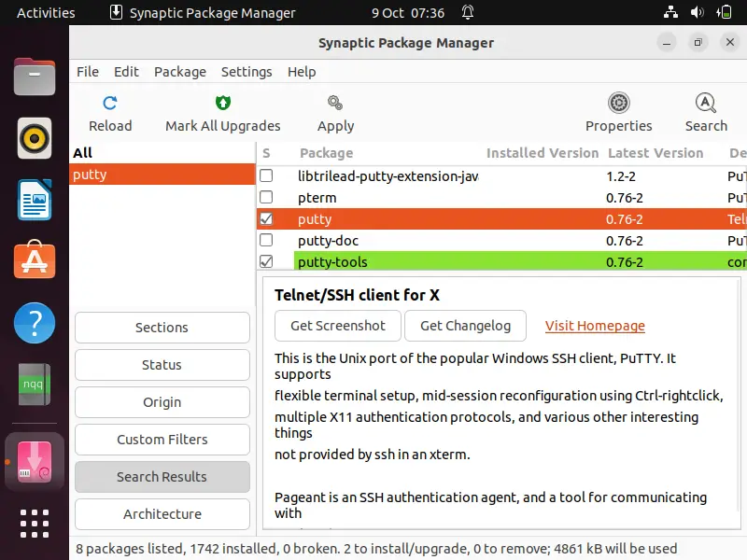Click the notification bell in the top bar
The height and width of the screenshot is (560, 747).
468,12
